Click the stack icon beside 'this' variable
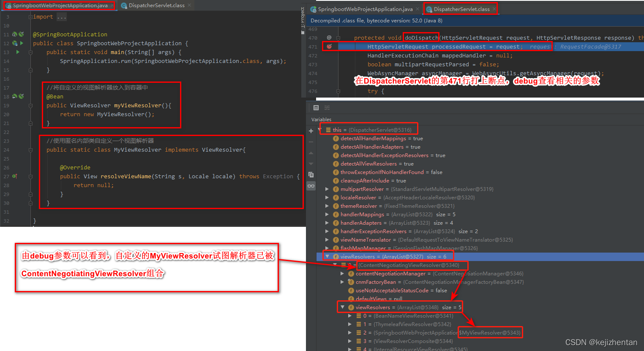 point(328,130)
